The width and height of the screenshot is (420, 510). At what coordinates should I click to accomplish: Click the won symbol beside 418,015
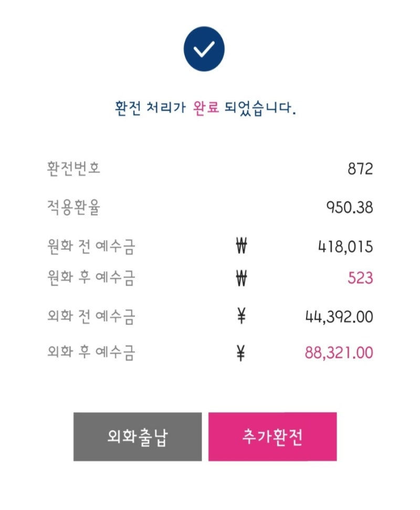(241, 246)
